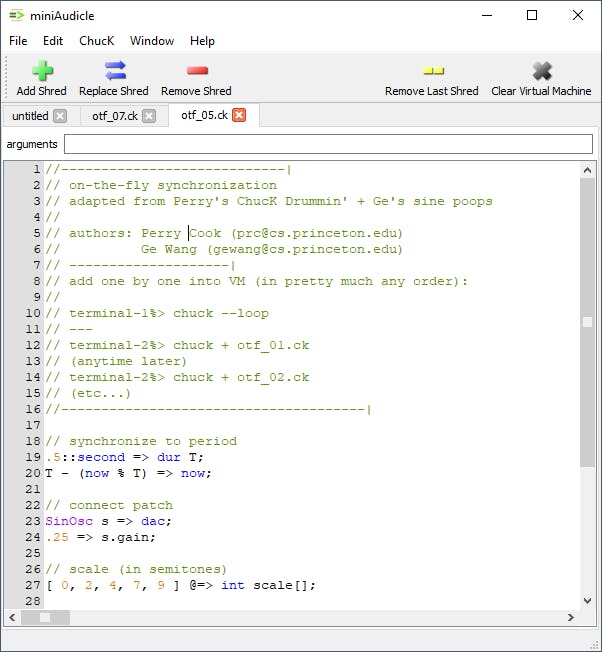Click the Clear Virtual Machine text label
Image resolution: width=602 pixels, height=652 pixels.
541,91
